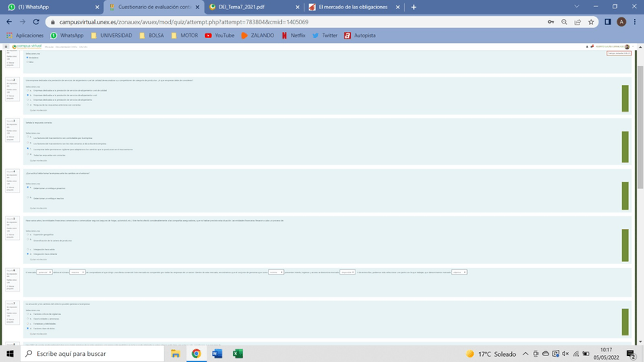Open the first dropdown in the fill-in-blank question

[x=44, y=272]
